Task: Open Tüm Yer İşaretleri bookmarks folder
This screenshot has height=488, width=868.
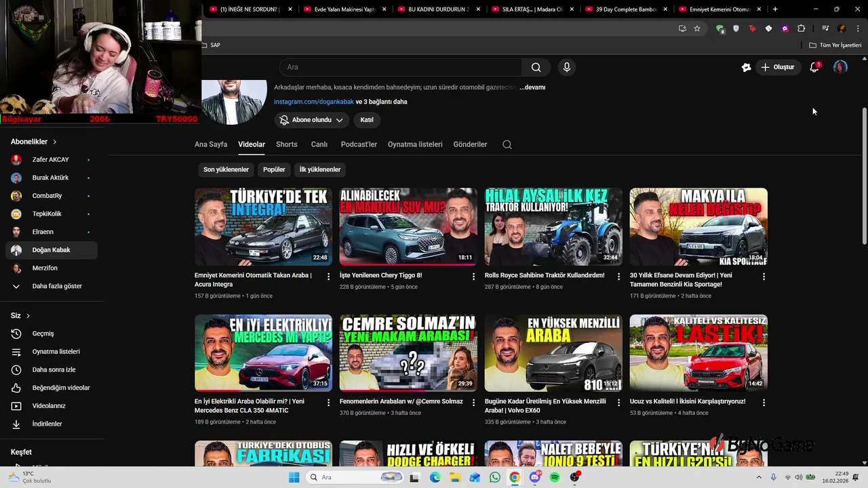Action: point(835,45)
